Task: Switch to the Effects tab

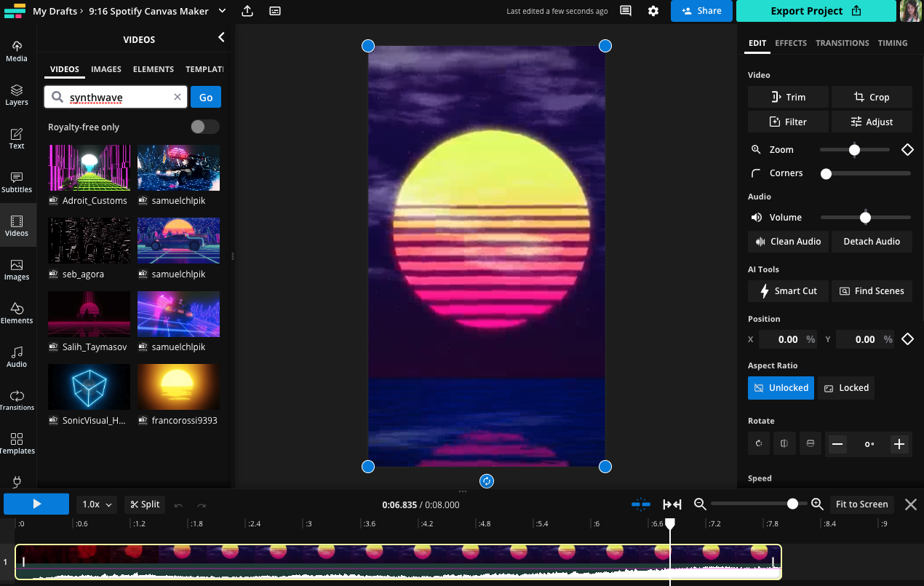Action: coord(790,43)
